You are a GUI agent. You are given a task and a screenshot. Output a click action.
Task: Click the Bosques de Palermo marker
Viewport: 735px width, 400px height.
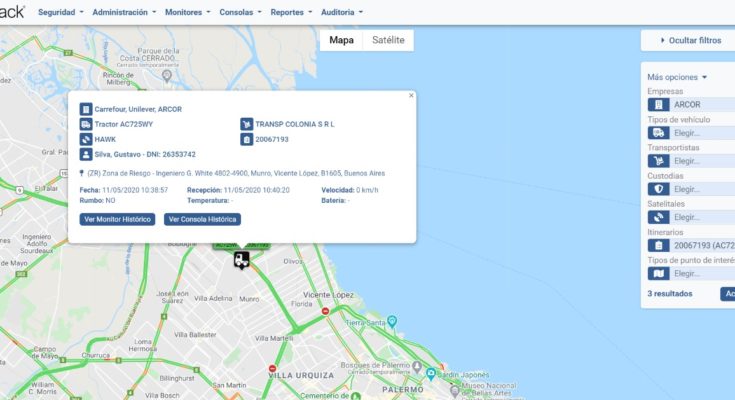point(417,366)
